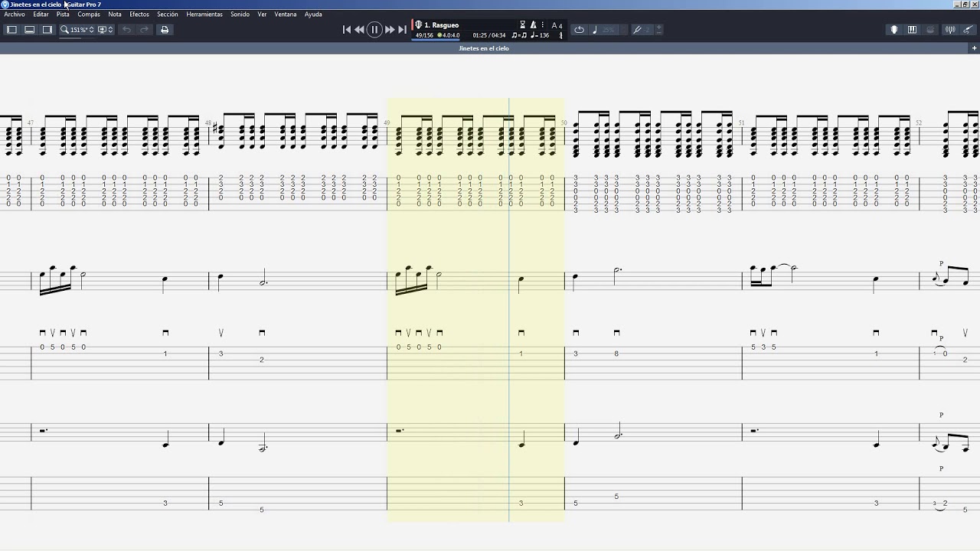Open the line-in guitar cable settings
980x551 pixels.
tap(968, 30)
